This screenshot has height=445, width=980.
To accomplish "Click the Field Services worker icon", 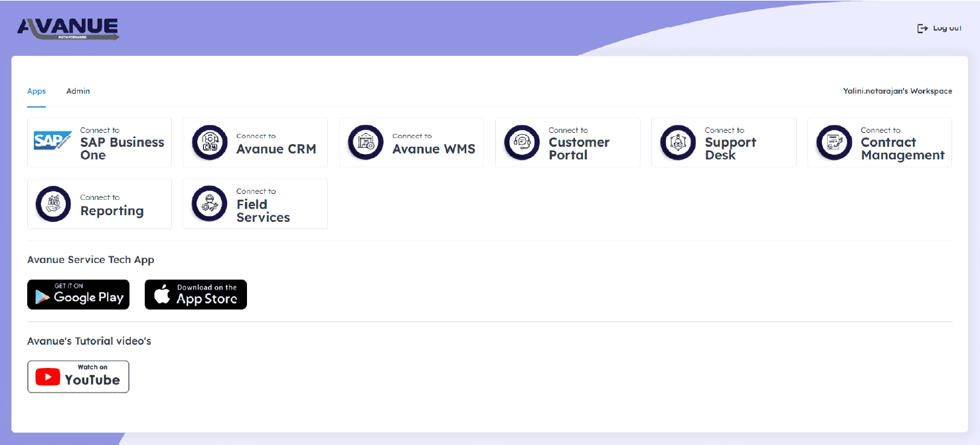I will 209,204.
